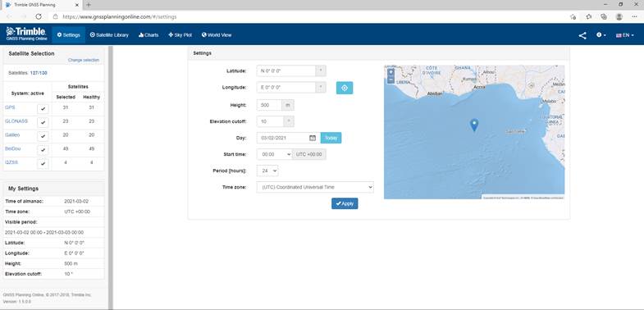The width and height of the screenshot is (644, 310).
Task: Click the Trimble logo
Action: pyautogui.click(x=27, y=34)
